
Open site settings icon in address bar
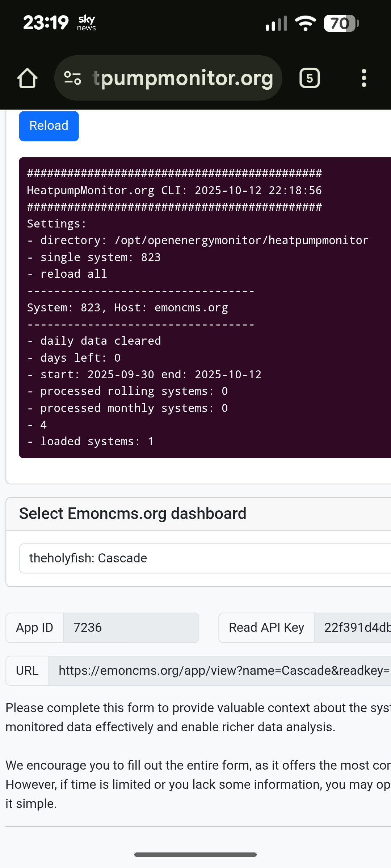point(72,78)
